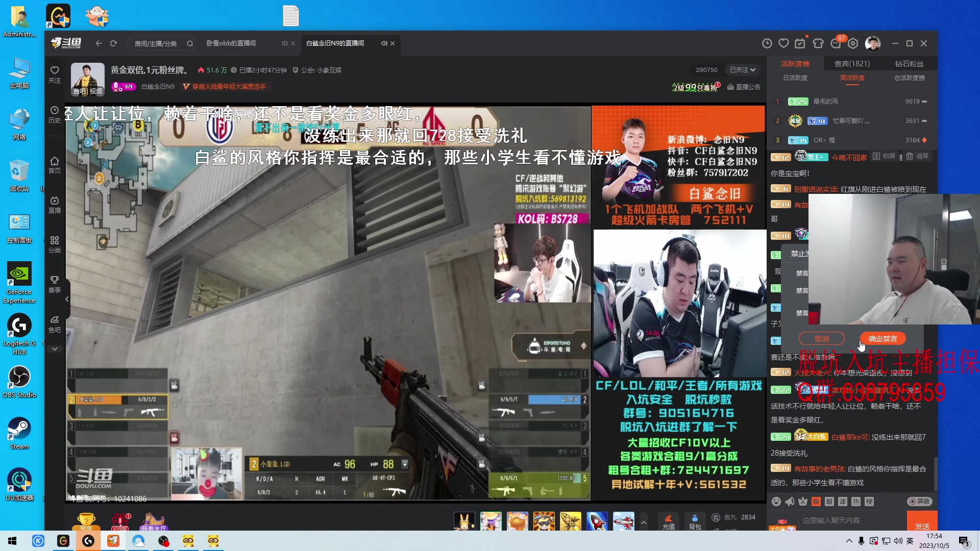Mute the 白鲨念旧N9 tab speaker icon

383,43
